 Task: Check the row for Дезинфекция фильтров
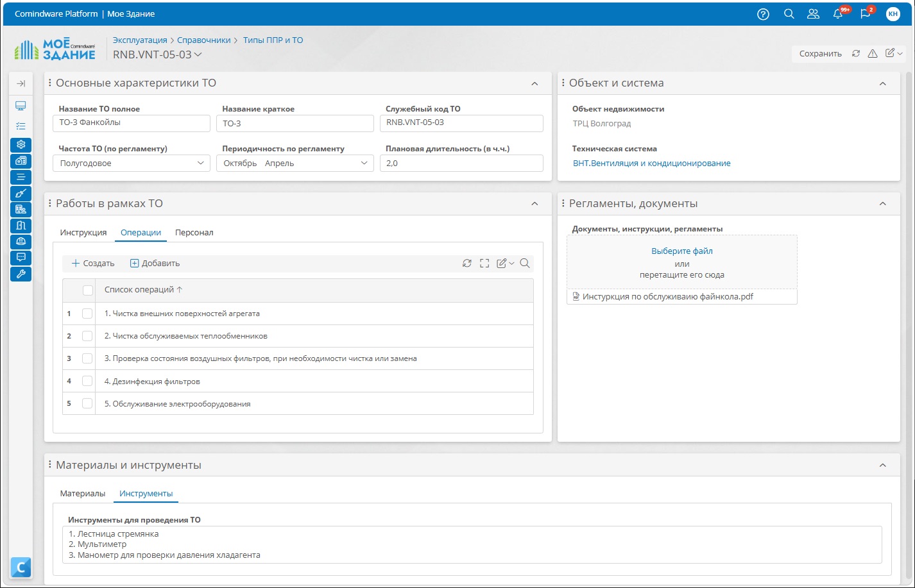(x=88, y=381)
